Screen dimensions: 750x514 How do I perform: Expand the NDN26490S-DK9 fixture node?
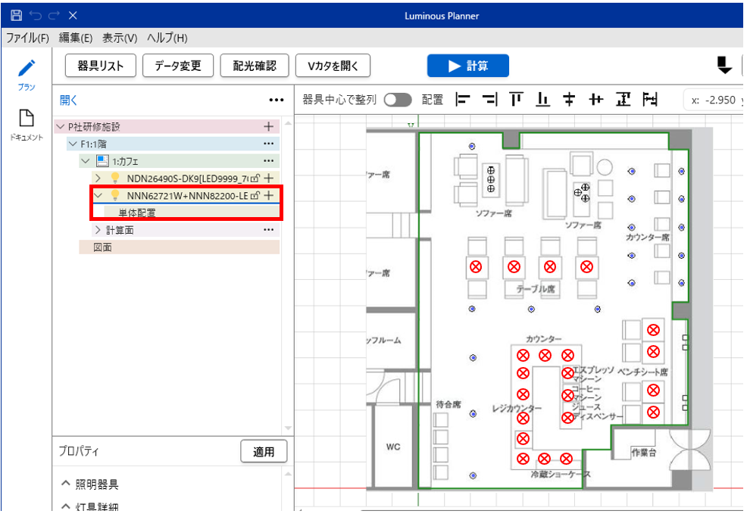point(98,178)
